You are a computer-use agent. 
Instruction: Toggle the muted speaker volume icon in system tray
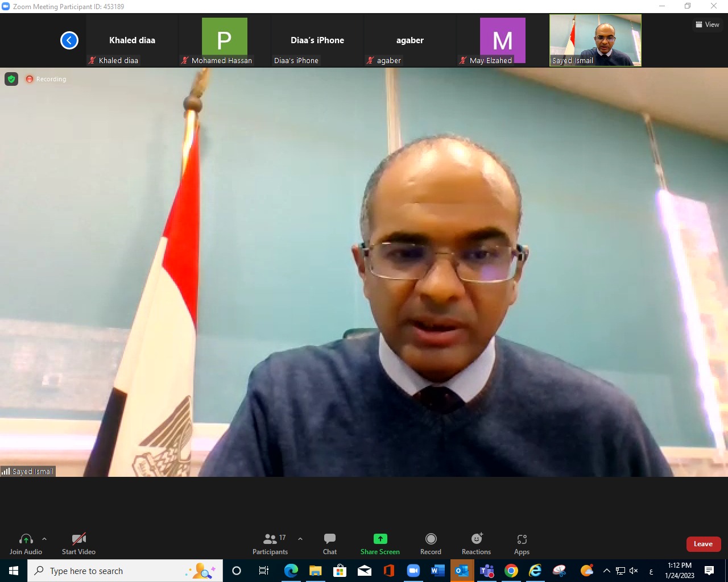pyautogui.click(x=634, y=571)
